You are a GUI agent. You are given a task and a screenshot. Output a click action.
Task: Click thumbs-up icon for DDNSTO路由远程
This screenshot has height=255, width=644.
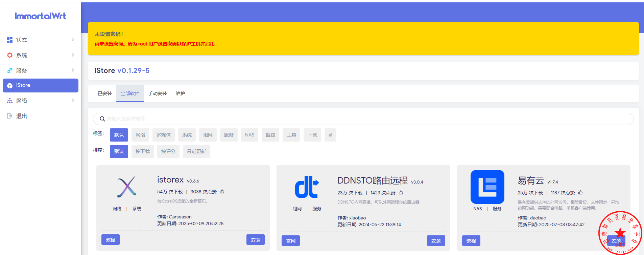point(401,193)
